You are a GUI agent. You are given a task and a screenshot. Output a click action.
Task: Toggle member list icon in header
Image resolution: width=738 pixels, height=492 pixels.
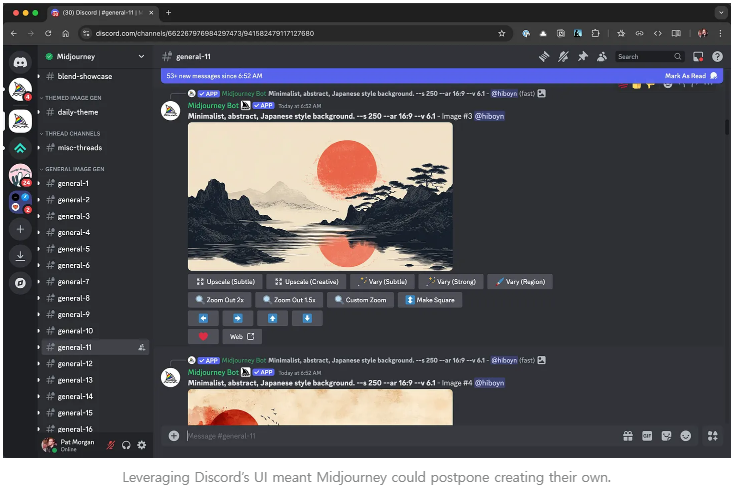point(602,56)
